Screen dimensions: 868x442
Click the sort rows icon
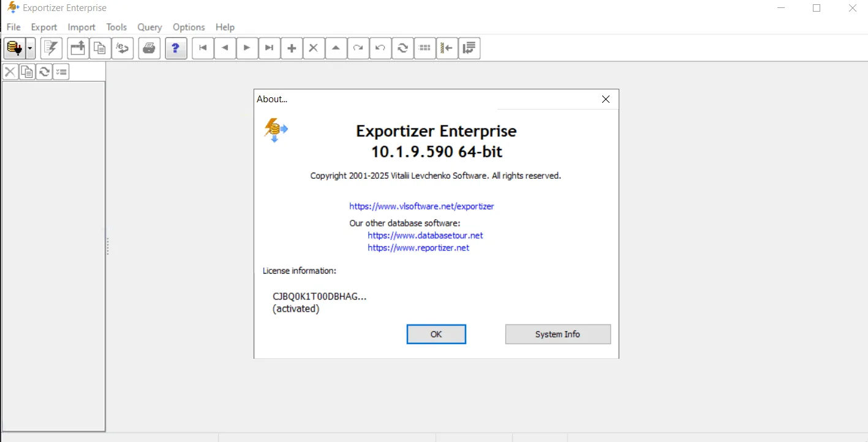469,48
